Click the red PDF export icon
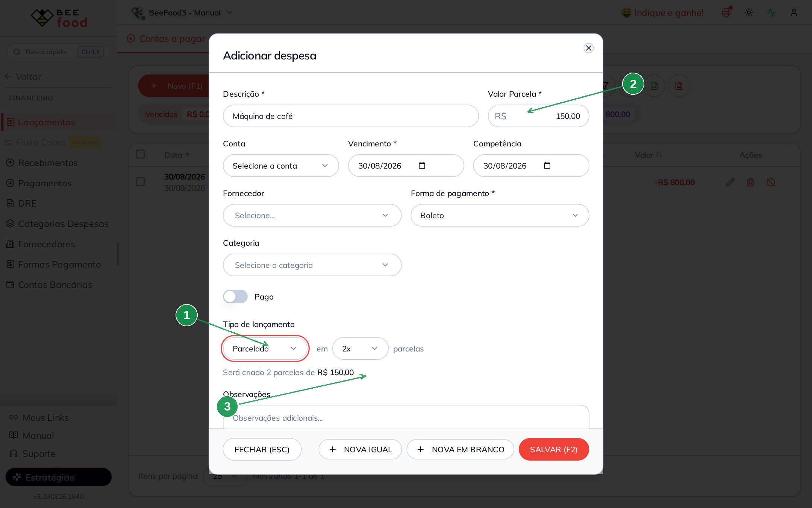Viewport: 812px width, 508px height. click(x=679, y=86)
